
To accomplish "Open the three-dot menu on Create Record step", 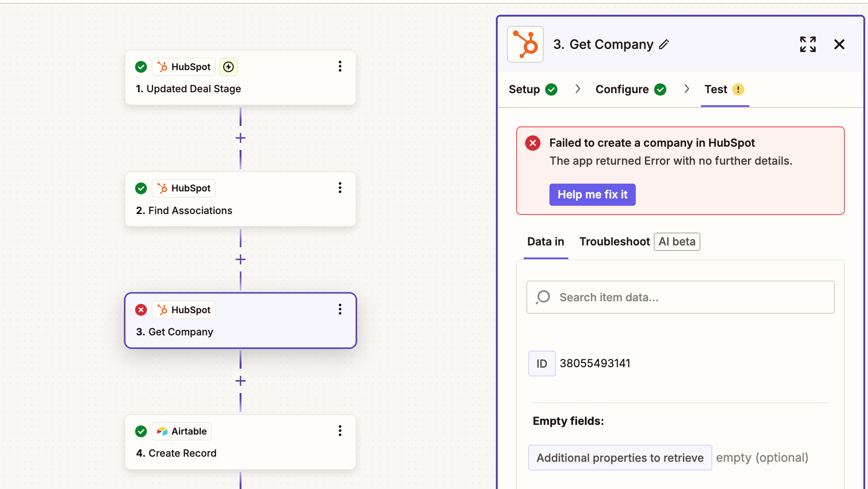I will tap(340, 431).
